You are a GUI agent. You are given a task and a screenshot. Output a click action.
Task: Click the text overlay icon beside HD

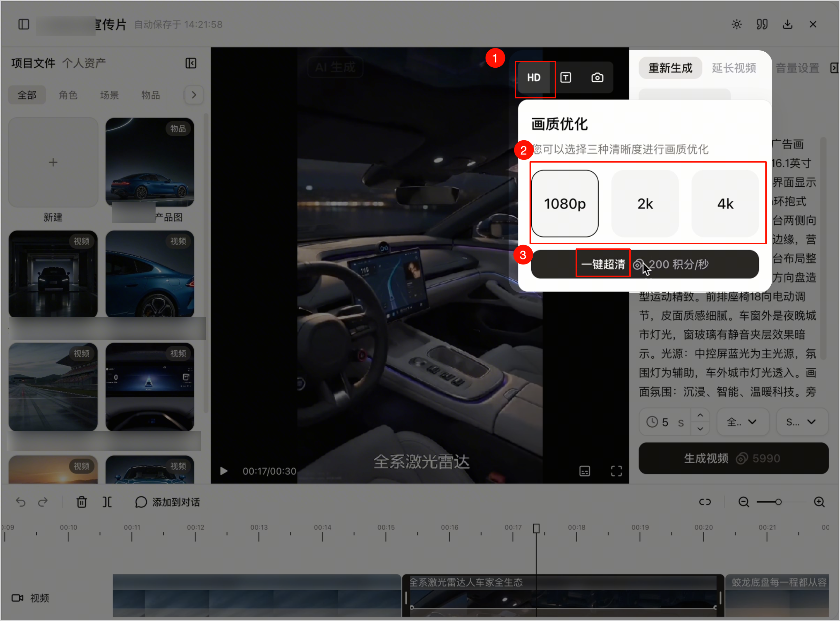565,78
